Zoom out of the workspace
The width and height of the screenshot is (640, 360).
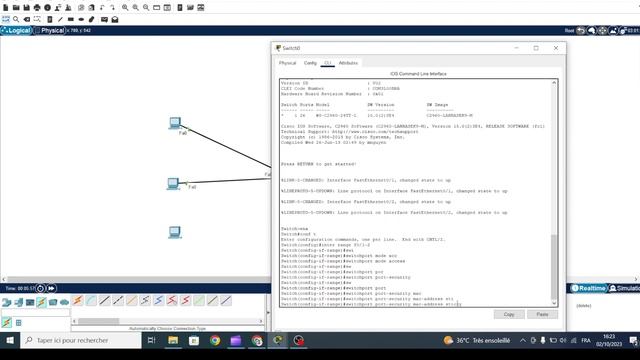146,7
